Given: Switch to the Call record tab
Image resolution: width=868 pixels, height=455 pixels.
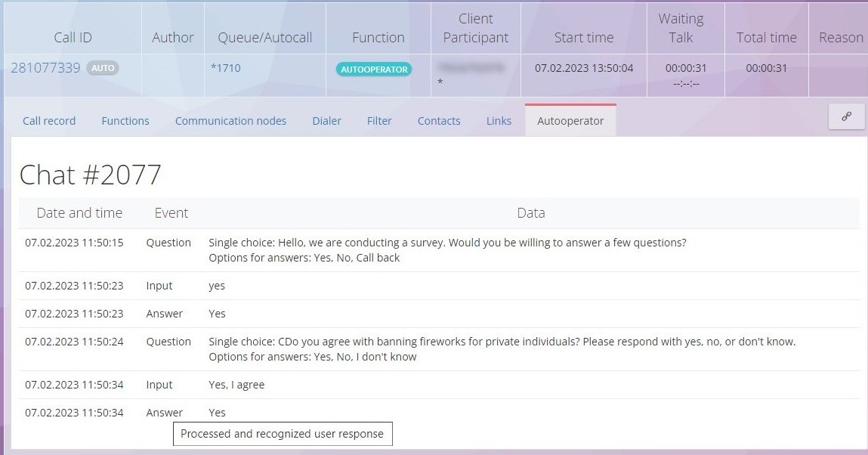Looking at the screenshot, I should [x=48, y=120].
